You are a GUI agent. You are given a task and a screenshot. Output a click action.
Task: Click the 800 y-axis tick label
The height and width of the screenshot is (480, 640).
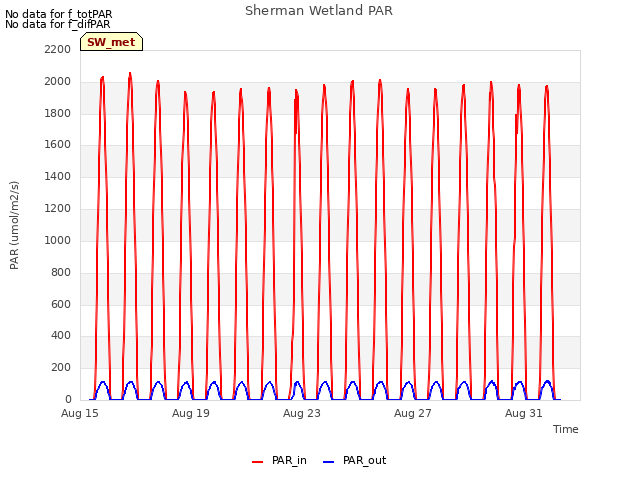tap(61, 272)
